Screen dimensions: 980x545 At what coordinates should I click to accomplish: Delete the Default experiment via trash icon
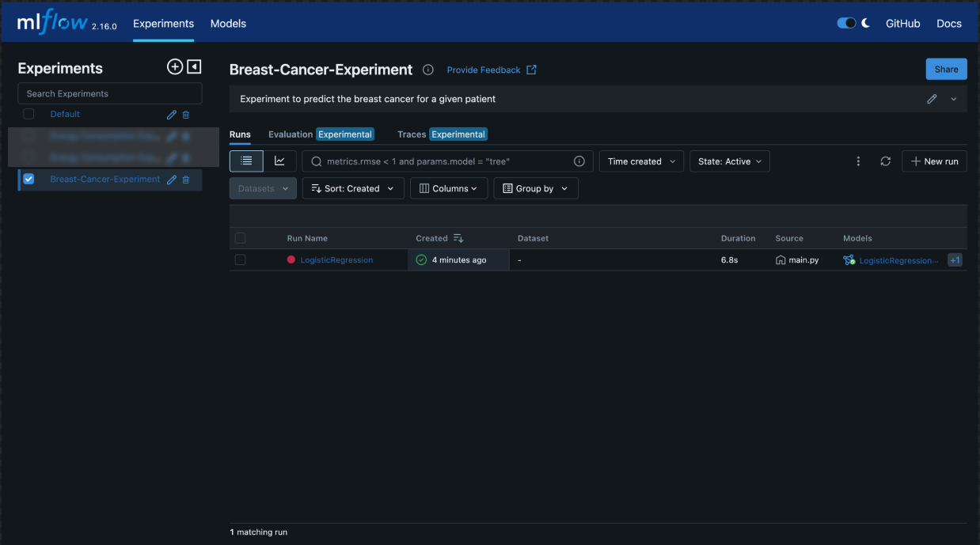click(x=186, y=115)
